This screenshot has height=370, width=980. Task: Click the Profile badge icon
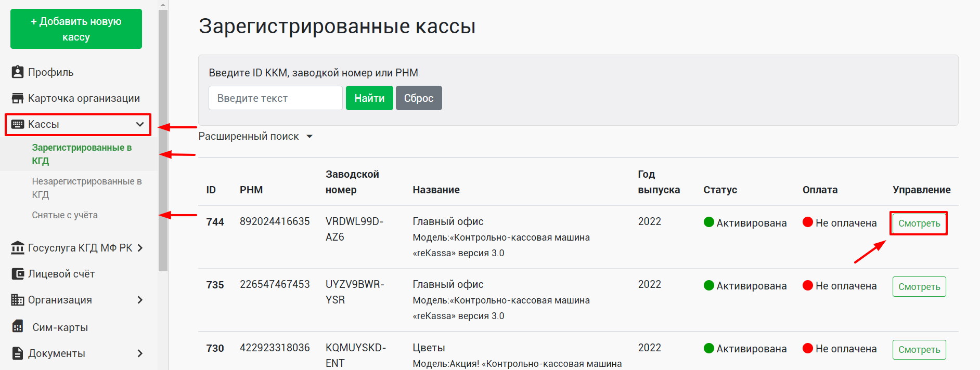click(18, 72)
